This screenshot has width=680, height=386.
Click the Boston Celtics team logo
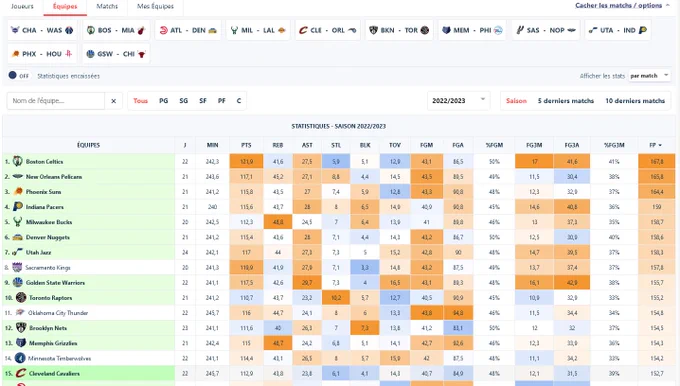coord(17,161)
